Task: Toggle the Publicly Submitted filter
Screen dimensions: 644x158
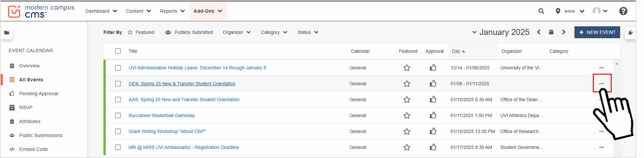Action: tap(189, 32)
